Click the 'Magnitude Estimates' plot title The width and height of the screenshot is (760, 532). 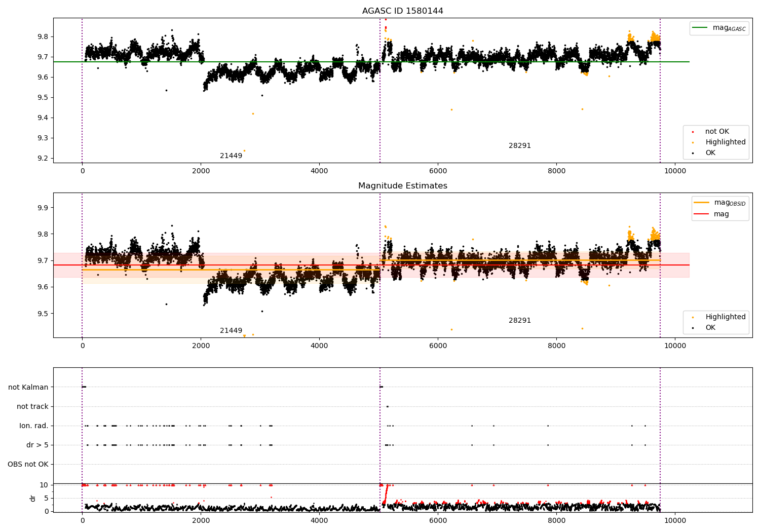403,186
